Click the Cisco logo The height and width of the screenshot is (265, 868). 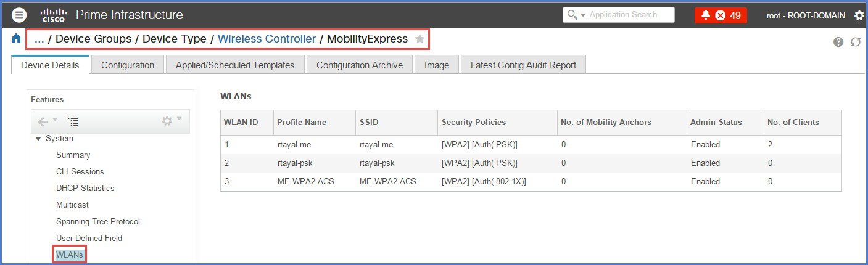(x=53, y=15)
